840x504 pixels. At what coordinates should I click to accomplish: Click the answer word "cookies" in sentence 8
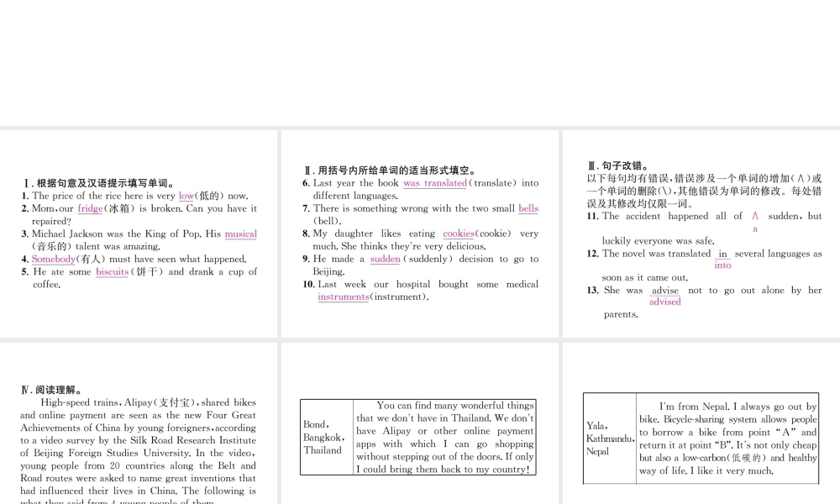pos(459,234)
